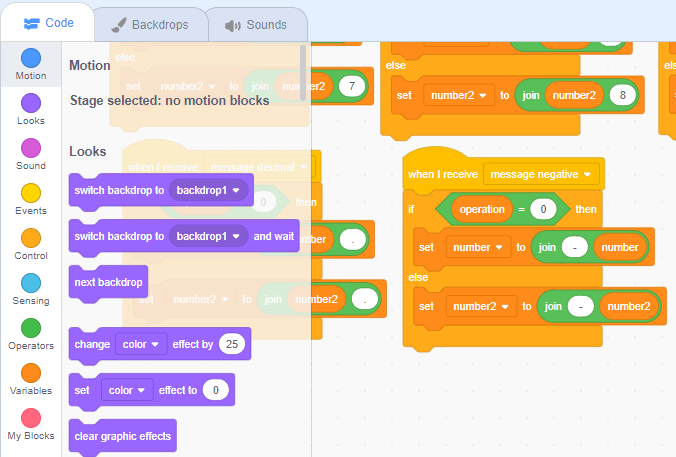Click the Looks heading in the palette
The height and width of the screenshot is (457, 676).
[x=88, y=151]
